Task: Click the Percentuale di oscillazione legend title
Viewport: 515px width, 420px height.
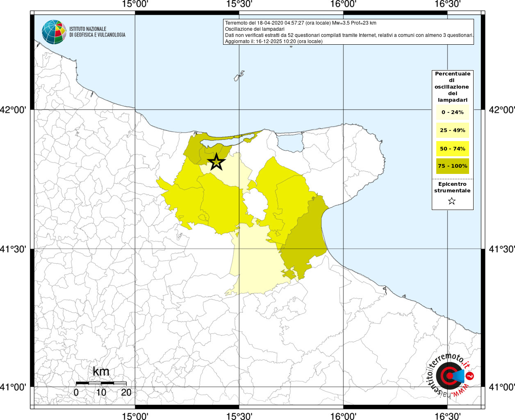Action: (452, 87)
